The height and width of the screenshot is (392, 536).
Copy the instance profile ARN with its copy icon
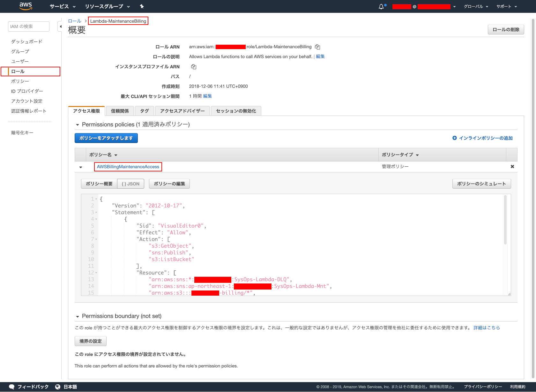[193, 67]
